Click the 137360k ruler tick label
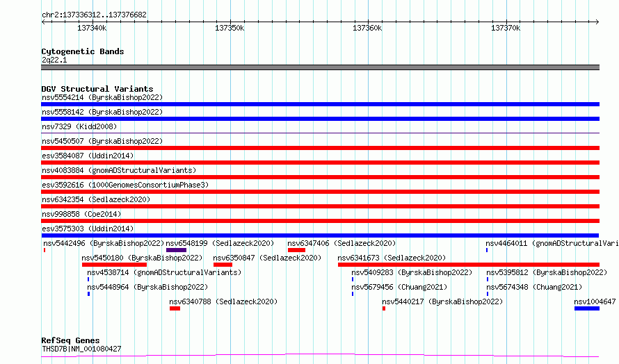This screenshot has width=619, height=364. tap(367, 28)
